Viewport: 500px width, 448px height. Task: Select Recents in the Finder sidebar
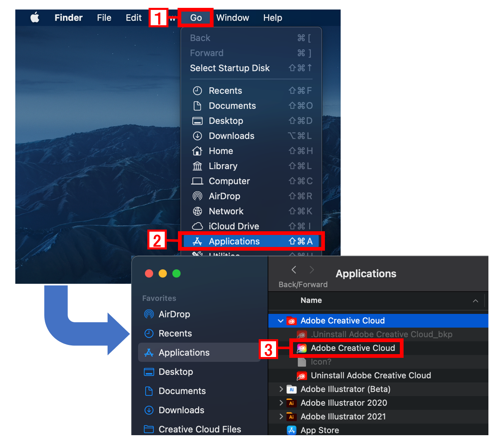[x=199, y=333]
